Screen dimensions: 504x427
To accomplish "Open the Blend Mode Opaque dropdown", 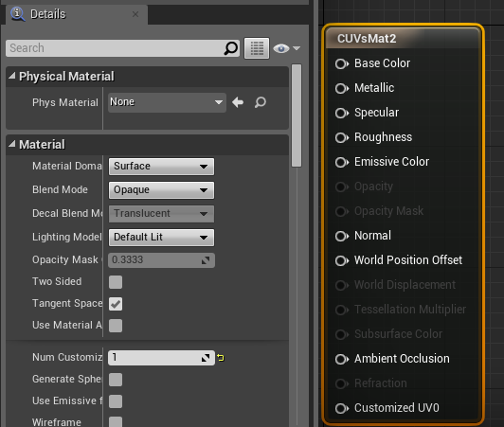I will 161,190.
